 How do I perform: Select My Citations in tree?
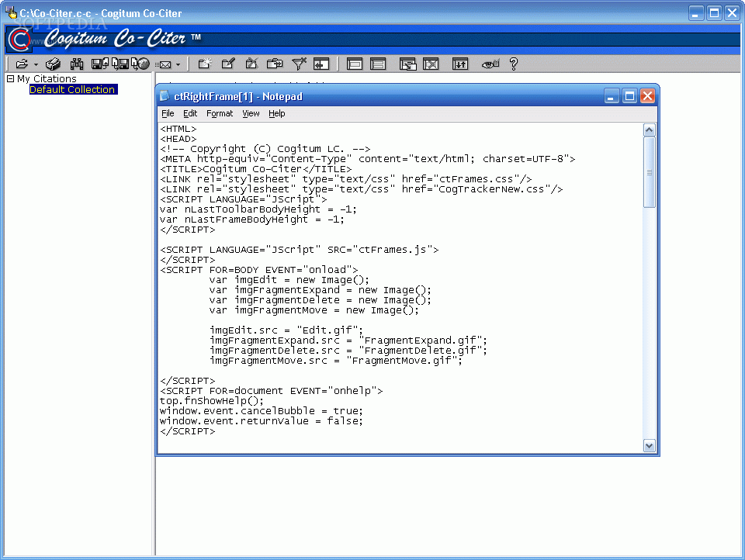pyautogui.click(x=47, y=79)
